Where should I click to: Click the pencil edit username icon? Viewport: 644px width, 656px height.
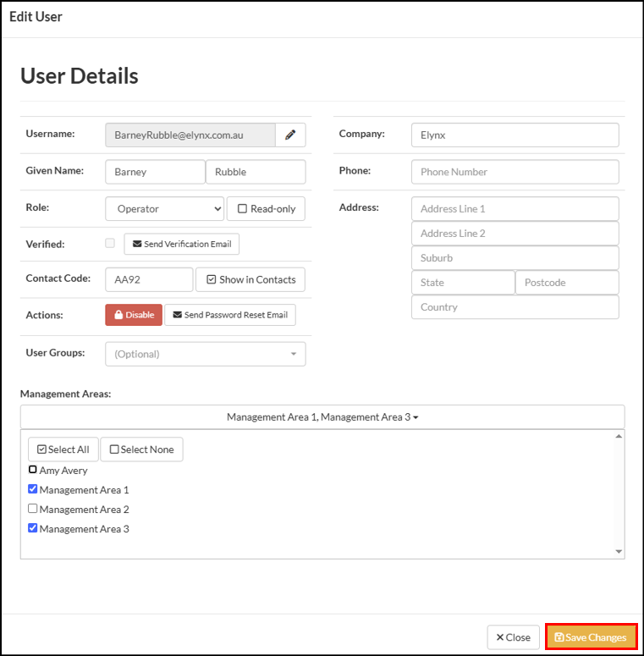pyautogui.click(x=290, y=135)
